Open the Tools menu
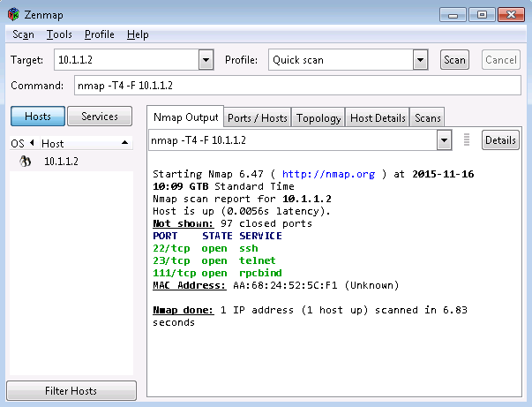This screenshot has height=407, width=532. coord(59,34)
